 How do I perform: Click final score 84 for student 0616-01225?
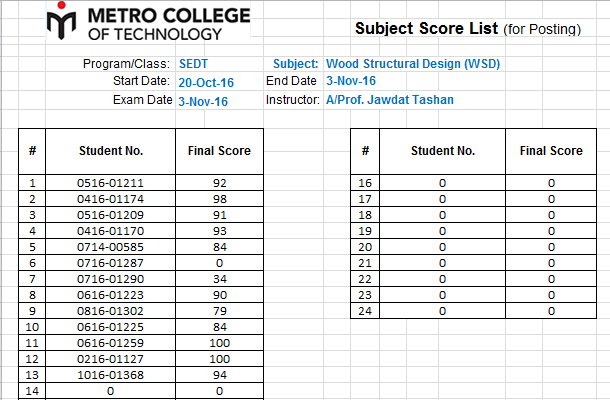(x=219, y=326)
